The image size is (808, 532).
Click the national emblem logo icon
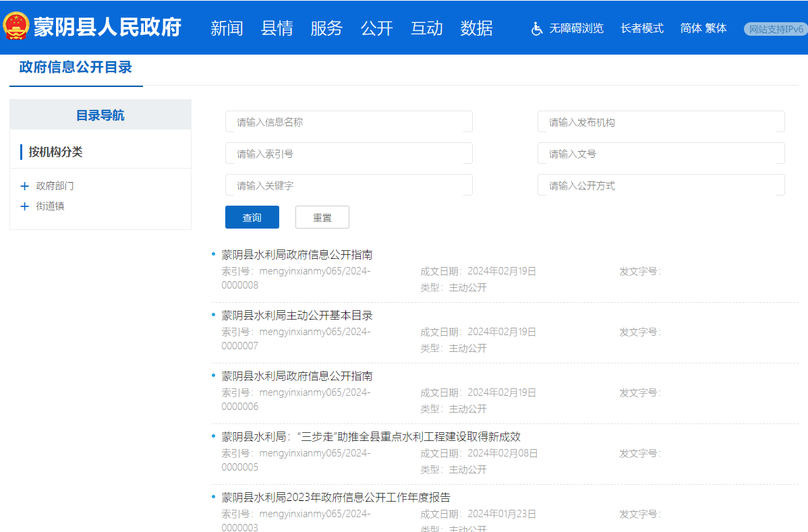point(16,27)
